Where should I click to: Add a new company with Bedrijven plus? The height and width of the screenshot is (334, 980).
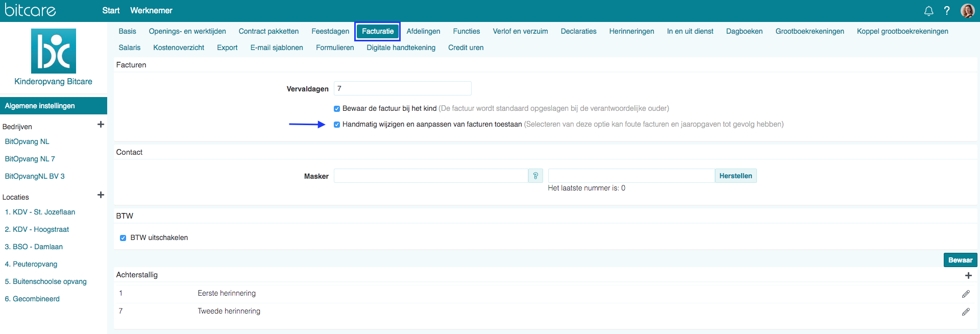(101, 124)
